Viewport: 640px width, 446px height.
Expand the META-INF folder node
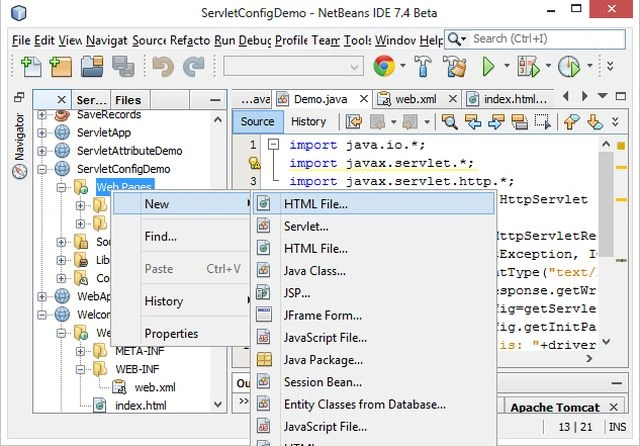[80, 351]
